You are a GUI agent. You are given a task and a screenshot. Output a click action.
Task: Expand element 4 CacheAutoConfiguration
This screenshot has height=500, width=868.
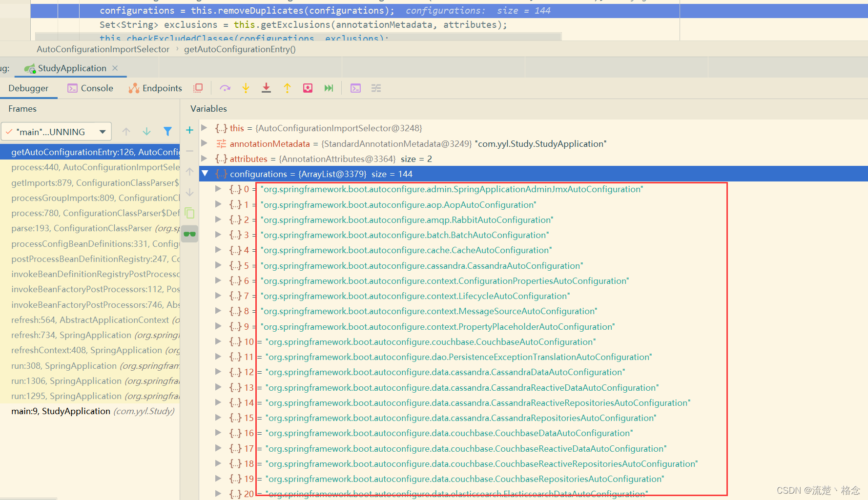[218, 250]
